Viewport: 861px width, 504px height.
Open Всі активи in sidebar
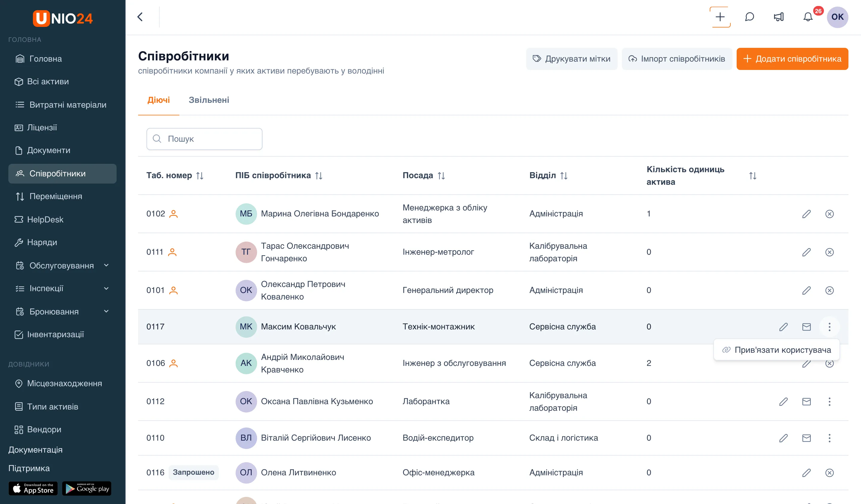[62, 81]
